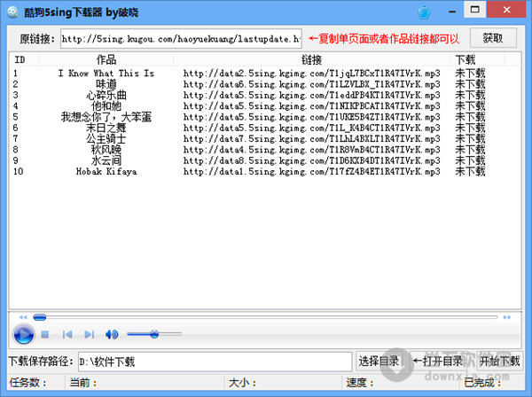This screenshot has width=532, height=397.
Task: Fast forward using the double-right arrow icon
Action: tap(507, 317)
